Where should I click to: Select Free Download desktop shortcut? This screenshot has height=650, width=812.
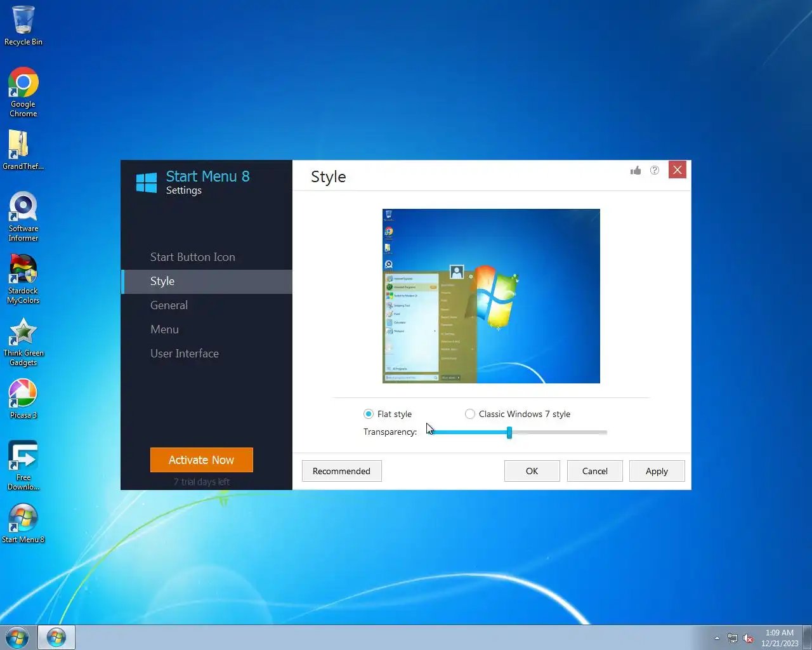tap(23, 466)
